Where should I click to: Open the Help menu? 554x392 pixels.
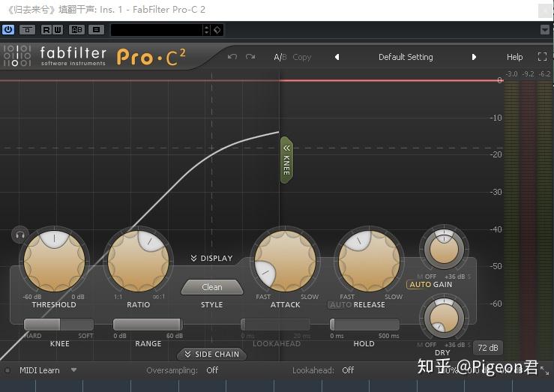click(x=514, y=57)
